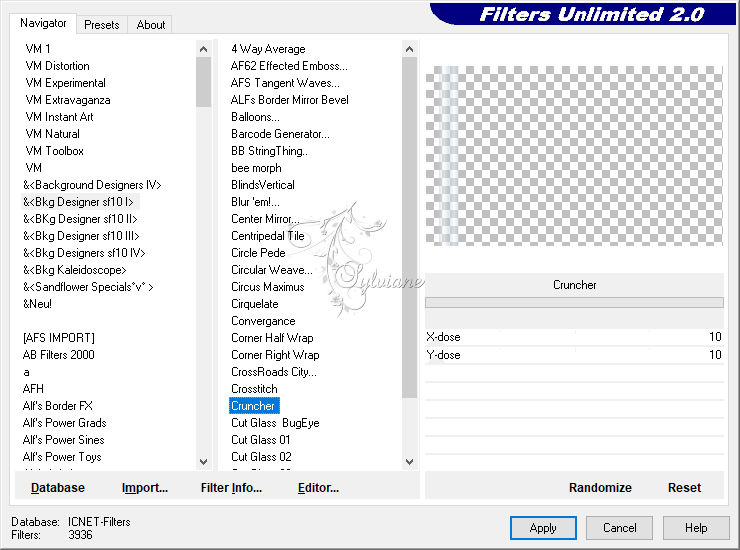740x550 pixels.
Task: Click scroll-up arrow of filter list
Action: point(410,49)
